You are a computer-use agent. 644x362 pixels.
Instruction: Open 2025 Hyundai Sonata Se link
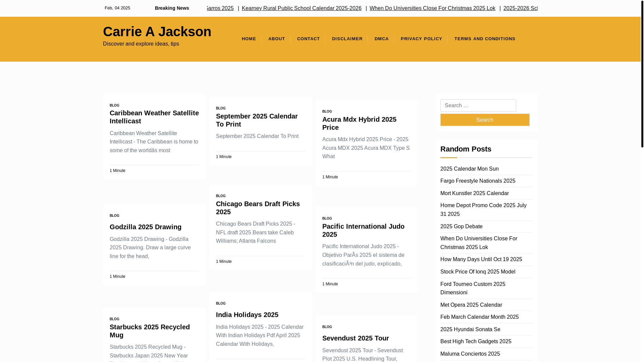coord(470,329)
